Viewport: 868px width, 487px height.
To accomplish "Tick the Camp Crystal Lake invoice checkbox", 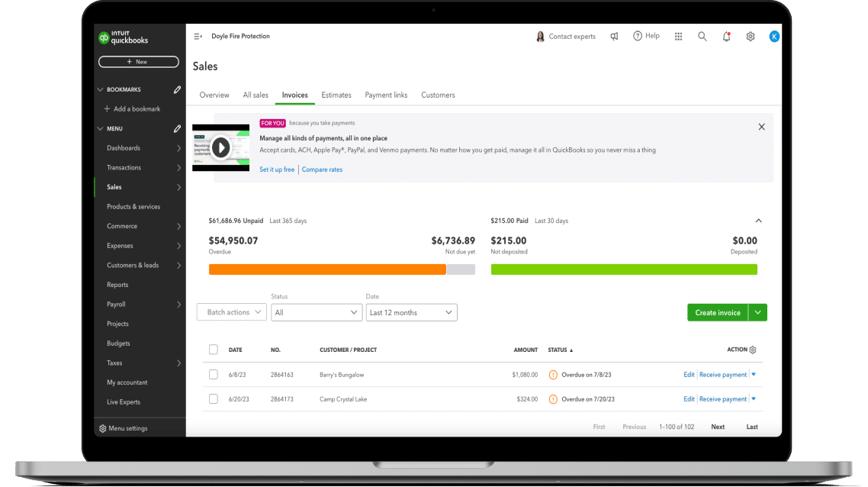I will 214,399.
